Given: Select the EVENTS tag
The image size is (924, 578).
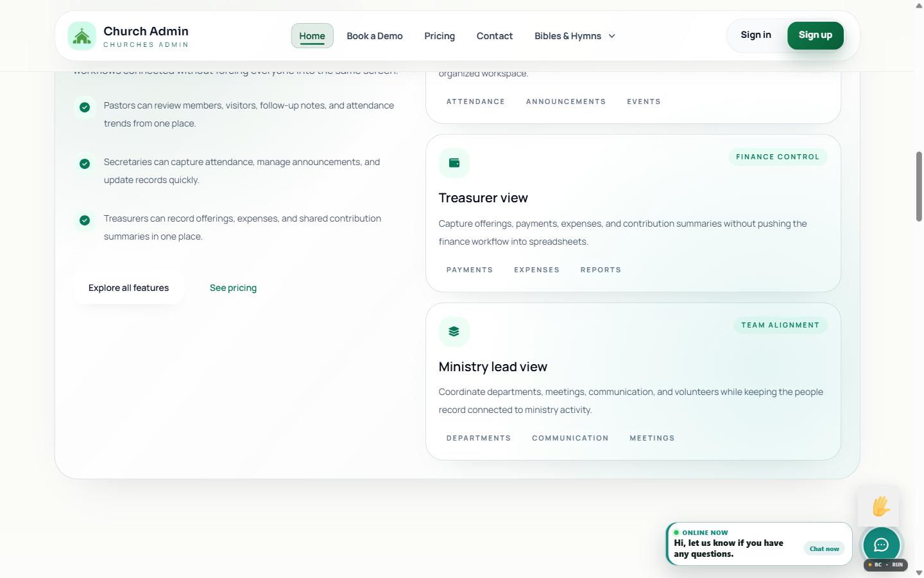Looking at the screenshot, I should click(644, 101).
